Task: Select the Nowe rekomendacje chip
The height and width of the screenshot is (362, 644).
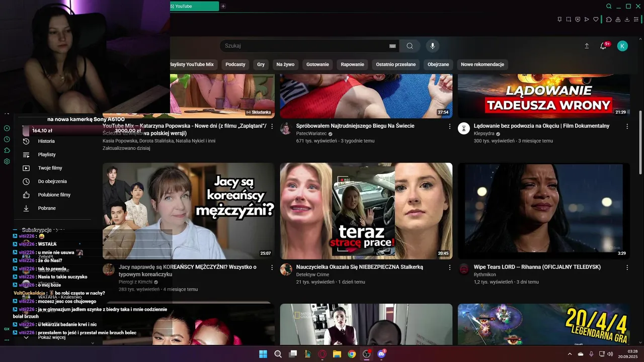Action: [482, 64]
